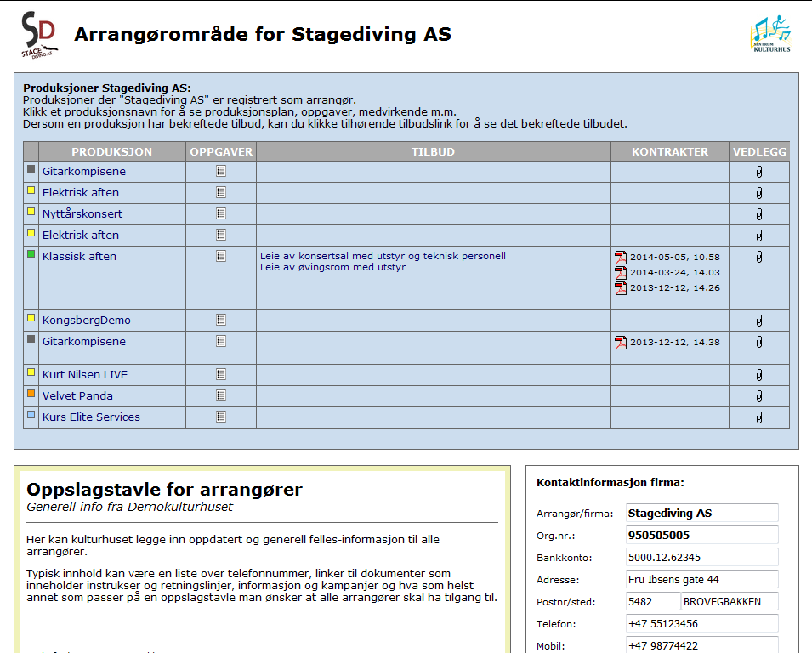This screenshot has width=812, height=653.
Task: Click the city field showing BROVEGBAKKEN
Action: click(x=730, y=602)
